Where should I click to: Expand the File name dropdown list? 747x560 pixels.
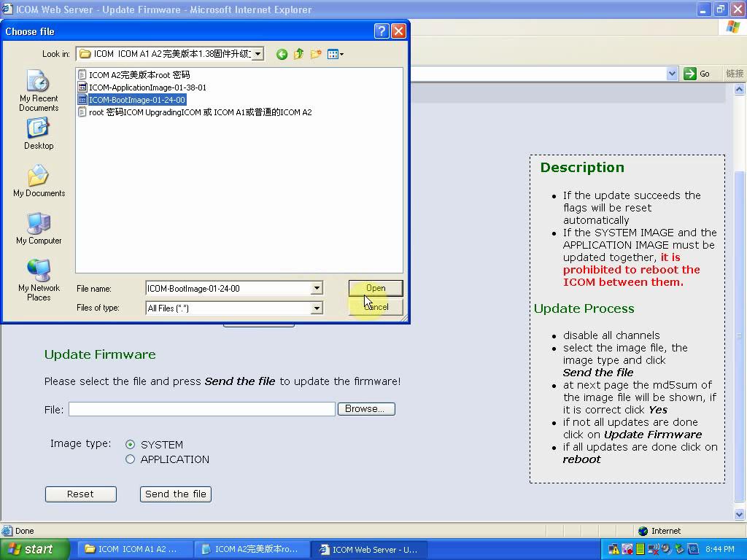tap(317, 289)
